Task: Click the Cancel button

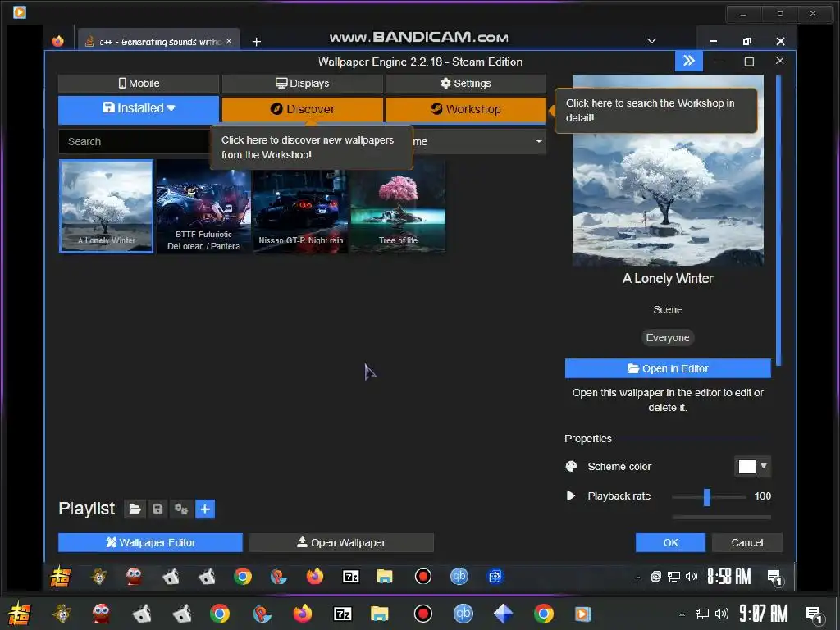Action: point(746,543)
